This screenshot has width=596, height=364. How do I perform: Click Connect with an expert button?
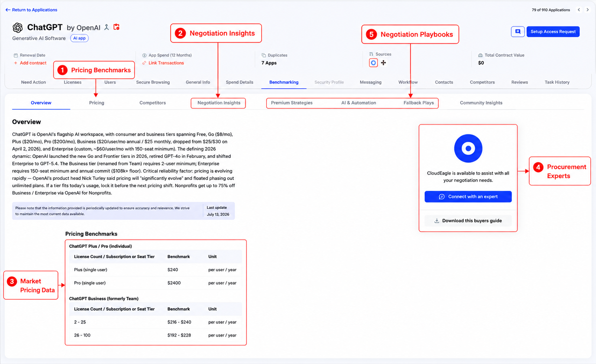click(x=468, y=197)
